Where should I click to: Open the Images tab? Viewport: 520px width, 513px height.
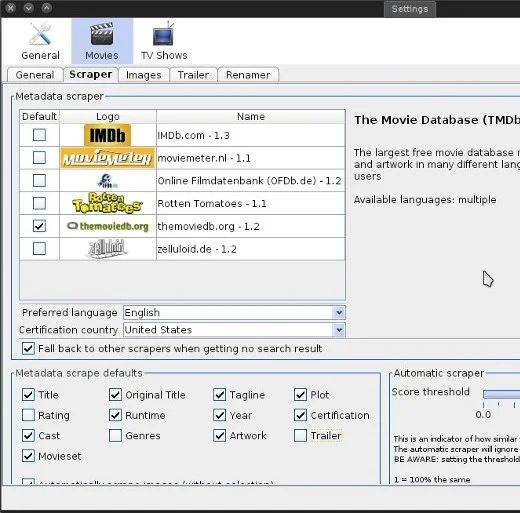(144, 75)
